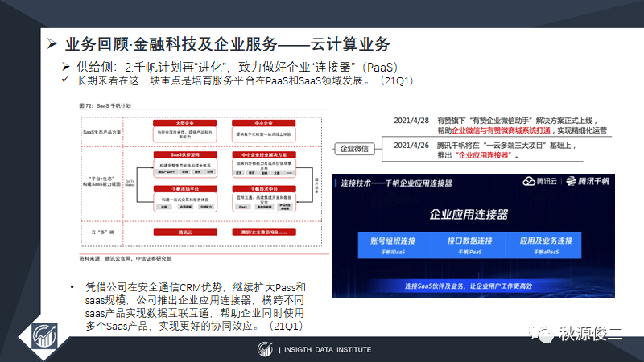Viewport: 644px width, 362px height.
Task: Click the footer logo beside INSIGTH DATA INSTITUTE
Action: coord(265,349)
